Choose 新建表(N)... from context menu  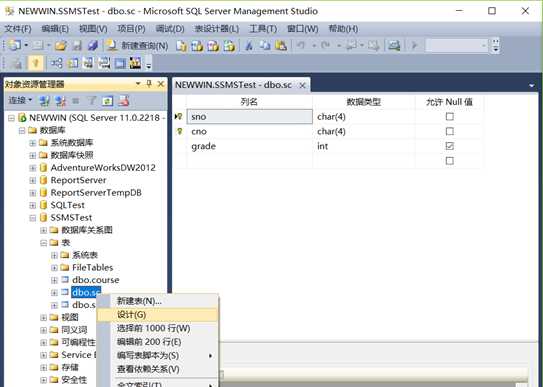(x=158, y=301)
